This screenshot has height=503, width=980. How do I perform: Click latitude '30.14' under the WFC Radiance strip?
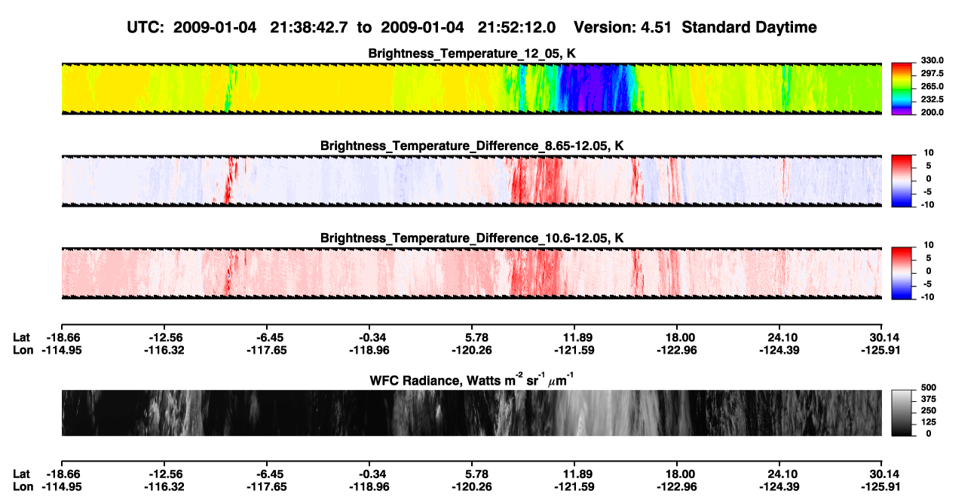[x=882, y=474]
